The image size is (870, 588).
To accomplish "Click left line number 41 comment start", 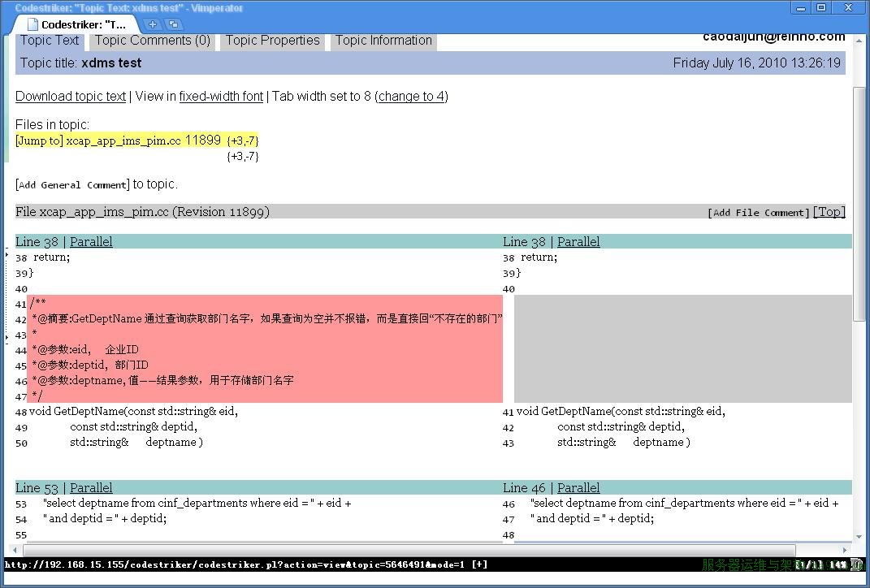I will point(21,304).
